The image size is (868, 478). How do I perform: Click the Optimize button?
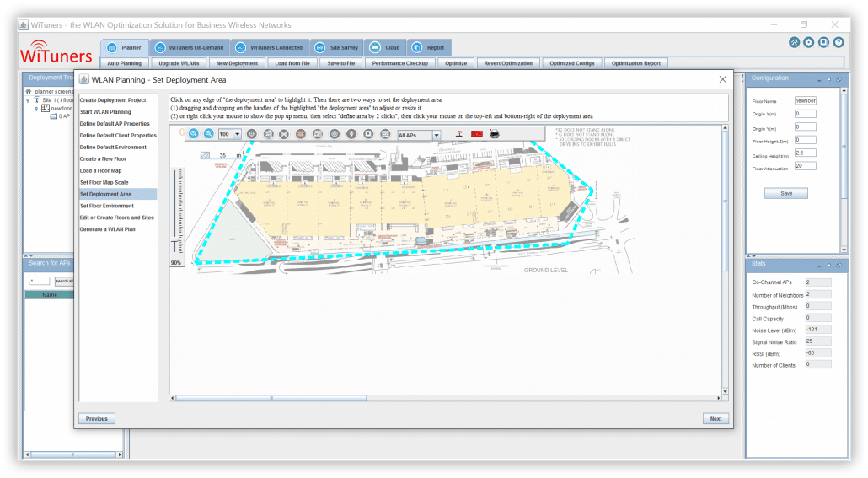tap(456, 63)
